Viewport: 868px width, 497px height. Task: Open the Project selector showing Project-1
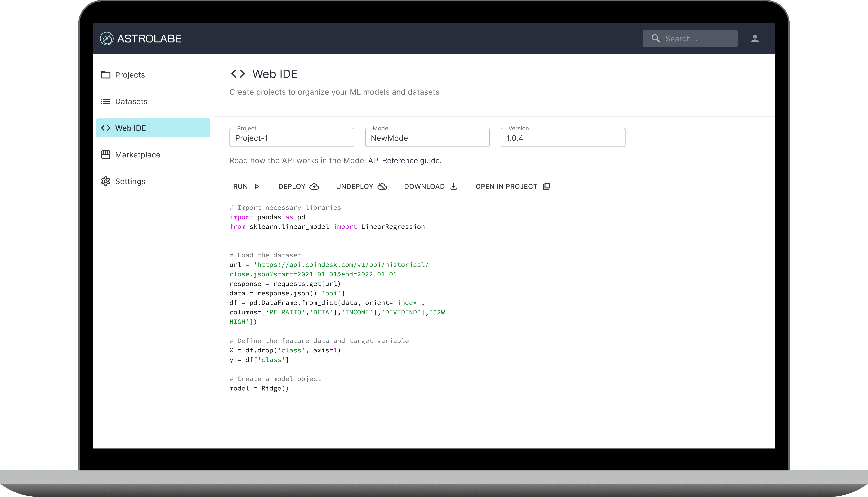[x=291, y=138]
